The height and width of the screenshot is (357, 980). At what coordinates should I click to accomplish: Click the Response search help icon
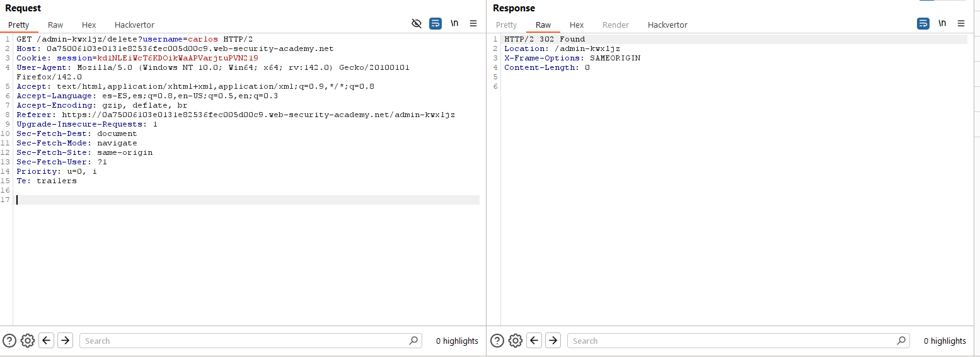497,341
